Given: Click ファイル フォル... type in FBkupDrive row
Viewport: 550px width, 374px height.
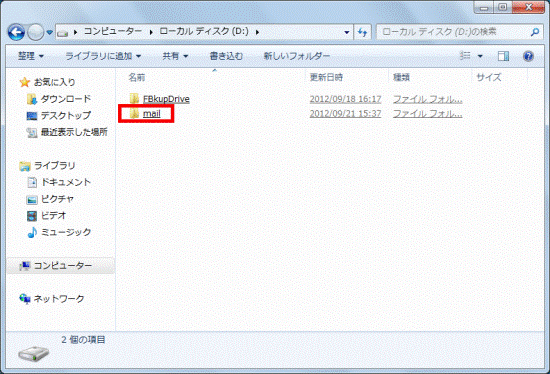Looking at the screenshot, I should [427, 99].
